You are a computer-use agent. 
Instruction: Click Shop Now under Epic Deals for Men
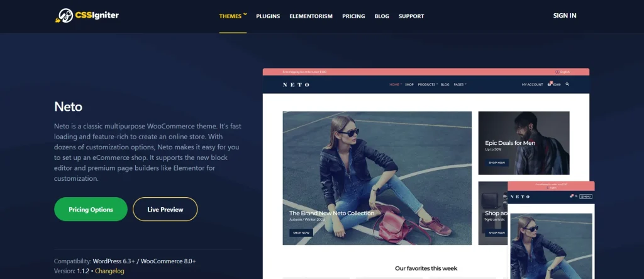tap(497, 162)
